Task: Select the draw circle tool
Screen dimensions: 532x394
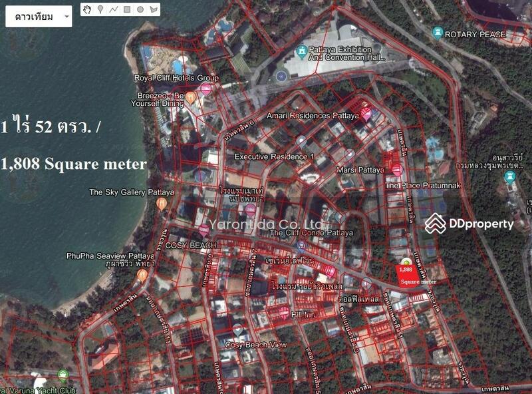Action: tap(140, 9)
